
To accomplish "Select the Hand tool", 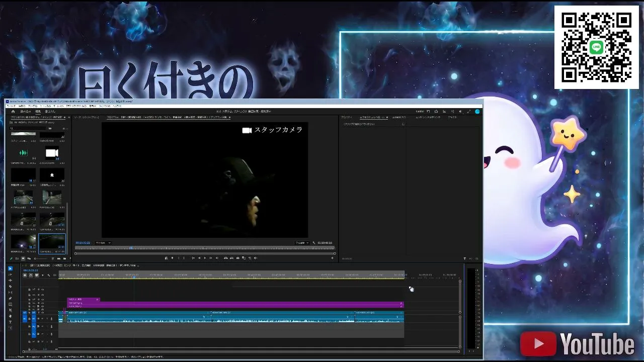I will (10, 316).
